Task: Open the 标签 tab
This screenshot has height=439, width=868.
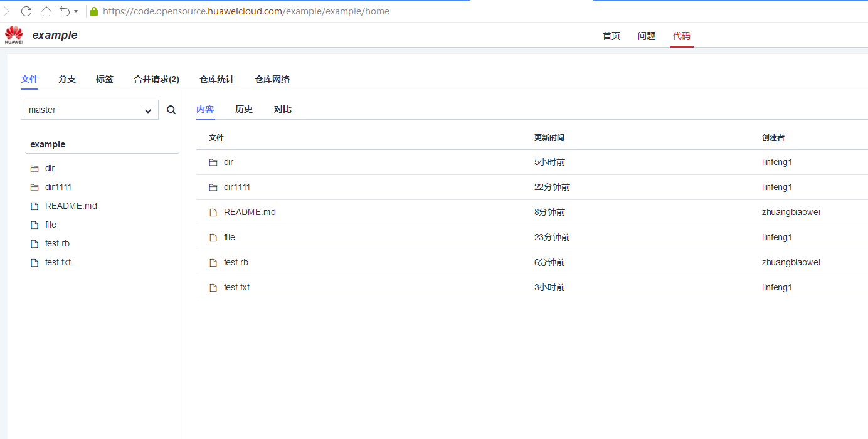Action: 105,79
